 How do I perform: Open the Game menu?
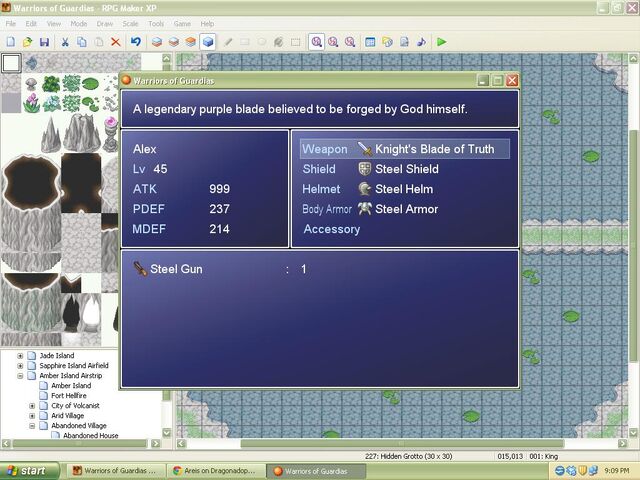click(x=182, y=24)
